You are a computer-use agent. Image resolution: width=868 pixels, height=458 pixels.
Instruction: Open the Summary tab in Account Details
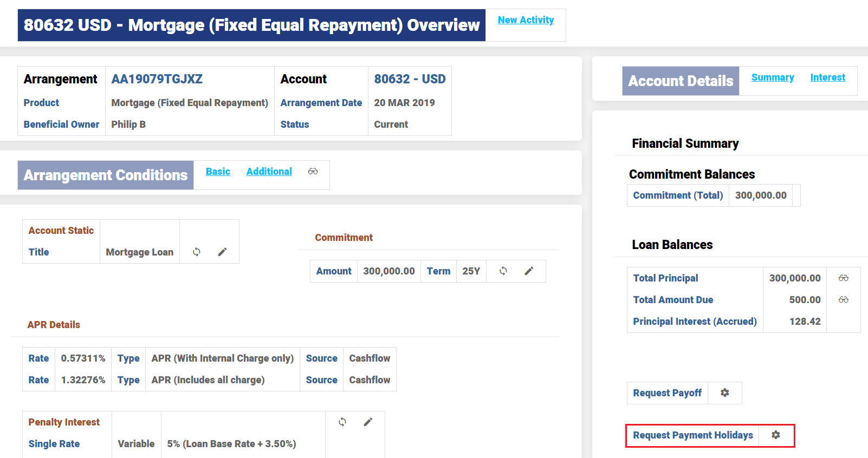coord(773,77)
